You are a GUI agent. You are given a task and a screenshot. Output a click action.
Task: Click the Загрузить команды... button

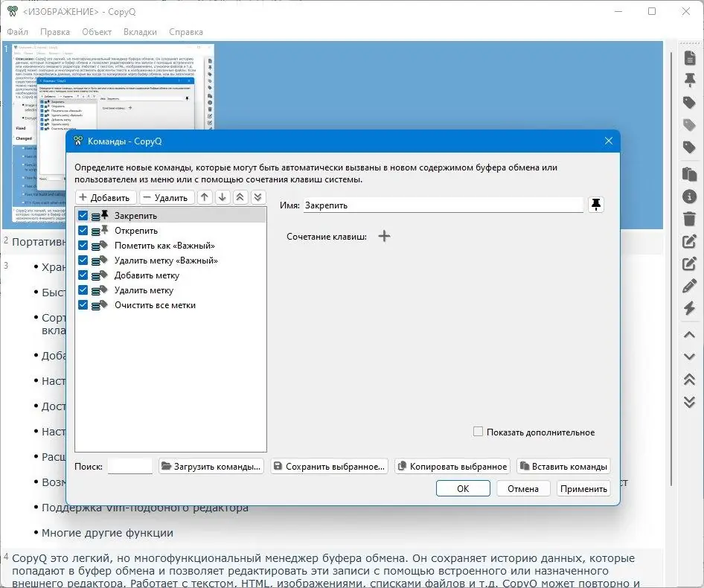pyautogui.click(x=211, y=466)
